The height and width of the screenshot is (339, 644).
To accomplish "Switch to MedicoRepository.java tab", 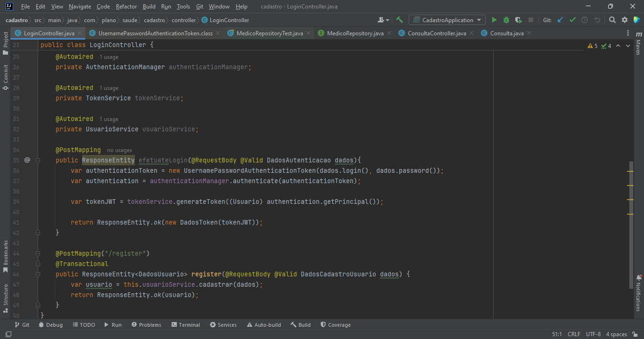I will [355, 33].
